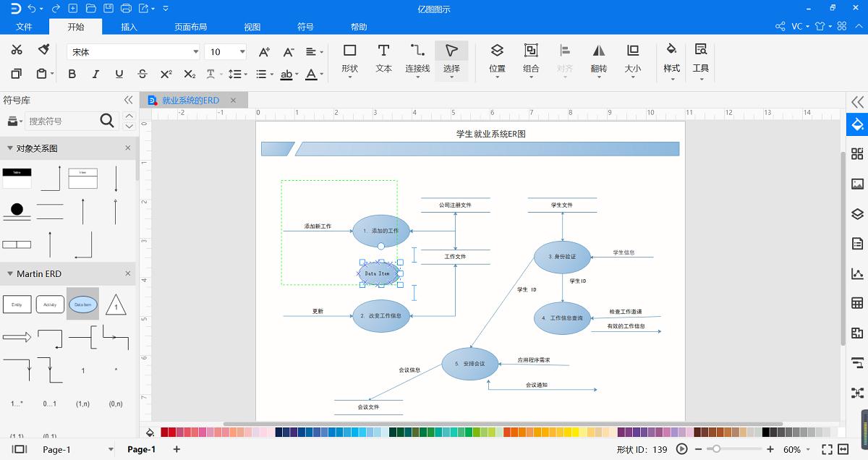This screenshot has width=868, height=460.
Task: Select the Text tool in the ribbon
Action: click(383, 58)
